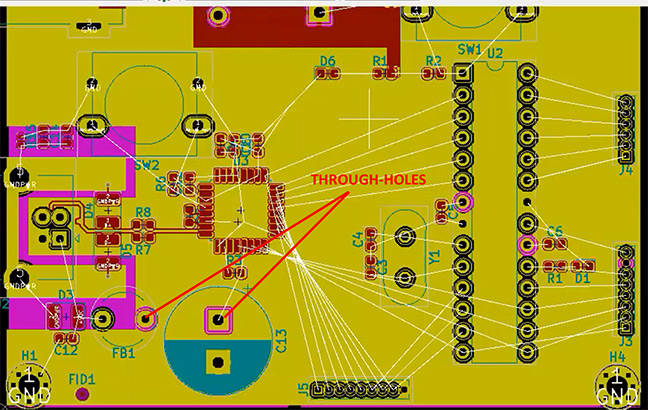
Task: Click the FID1 fiducial marker
Action: [82, 395]
